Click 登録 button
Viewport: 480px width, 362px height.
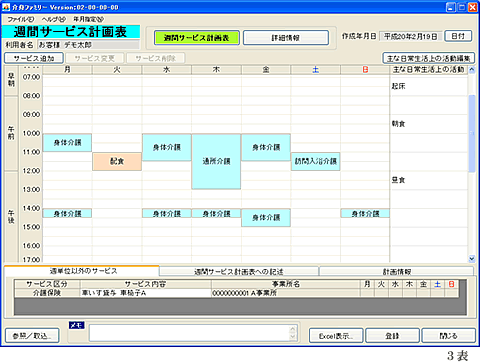392,336
